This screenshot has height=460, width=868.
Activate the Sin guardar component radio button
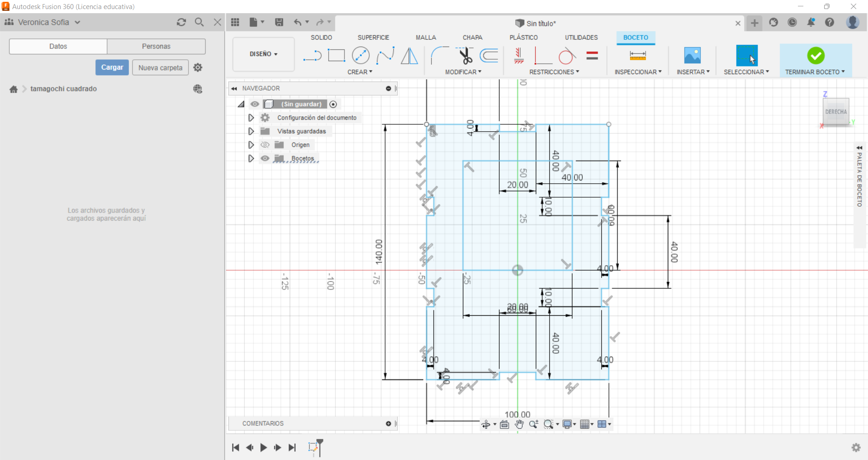coord(333,104)
